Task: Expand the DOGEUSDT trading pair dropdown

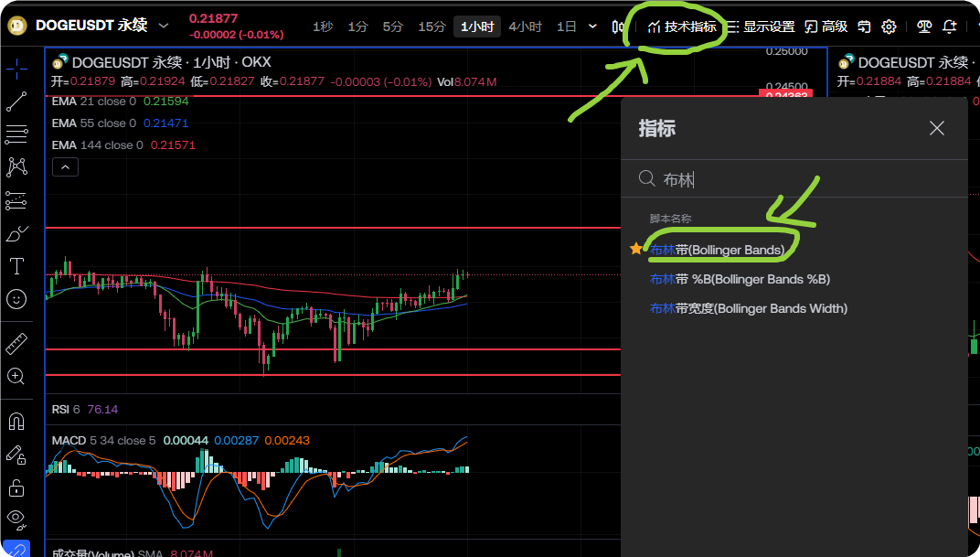Action: 164,26
